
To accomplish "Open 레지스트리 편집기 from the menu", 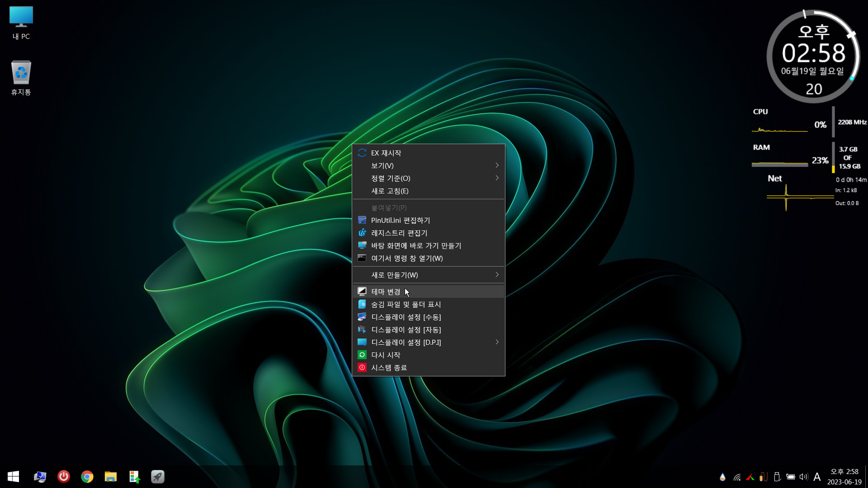I will click(429, 233).
